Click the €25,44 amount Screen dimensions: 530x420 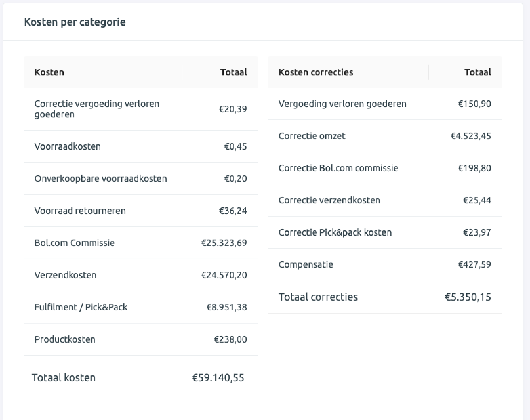[x=477, y=200]
